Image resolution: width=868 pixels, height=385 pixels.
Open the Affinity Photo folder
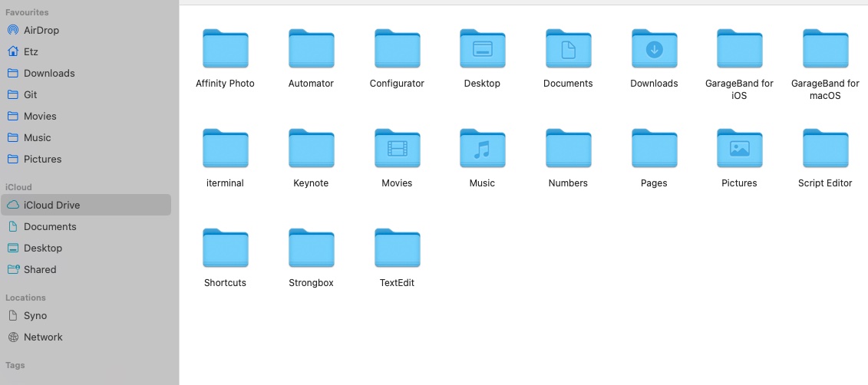(x=226, y=48)
